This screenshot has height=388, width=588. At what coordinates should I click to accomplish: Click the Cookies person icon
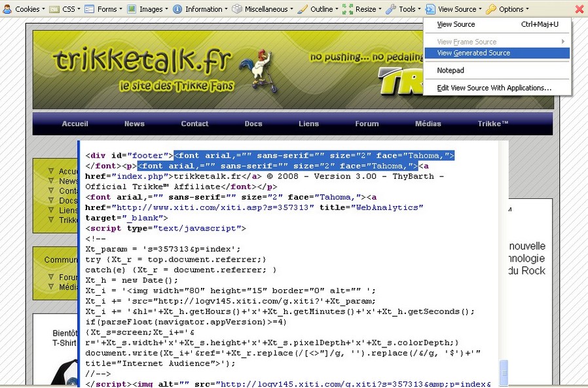click(7, 9)
